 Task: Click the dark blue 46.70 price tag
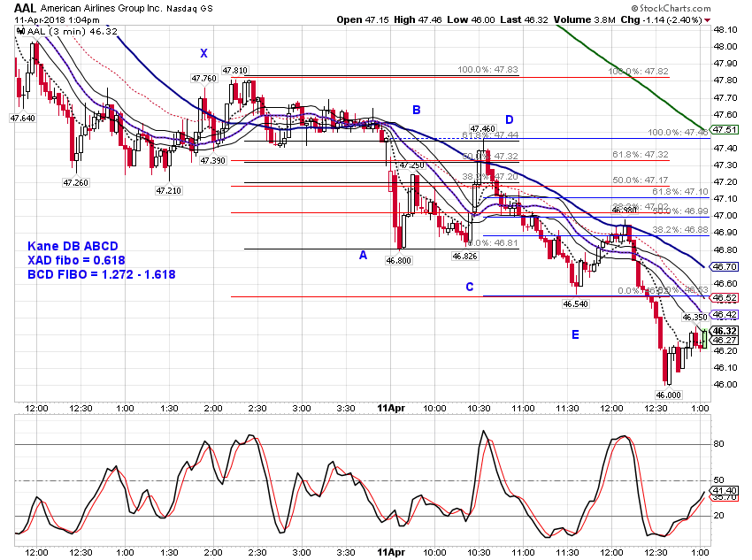coord(725,267)
